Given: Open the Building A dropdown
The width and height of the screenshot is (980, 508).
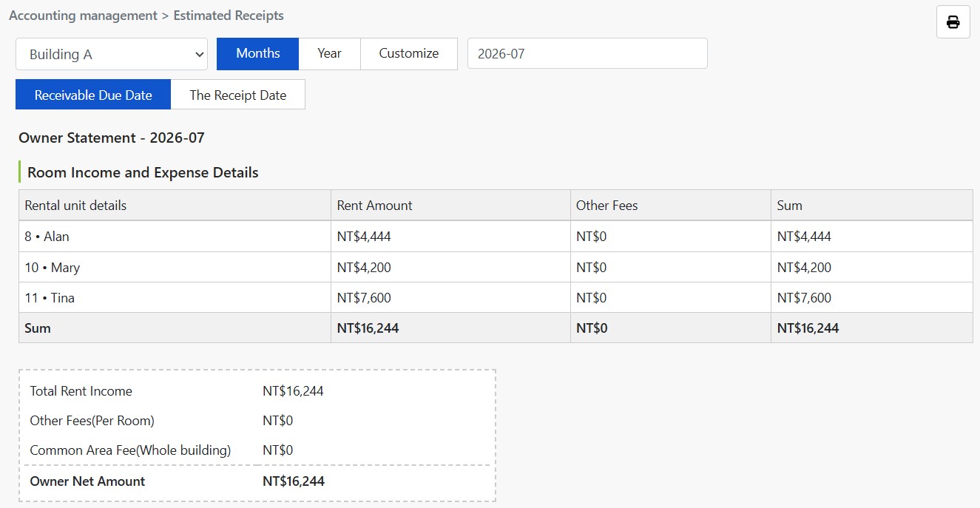Looking at the screenshot, I should point(112,54).
